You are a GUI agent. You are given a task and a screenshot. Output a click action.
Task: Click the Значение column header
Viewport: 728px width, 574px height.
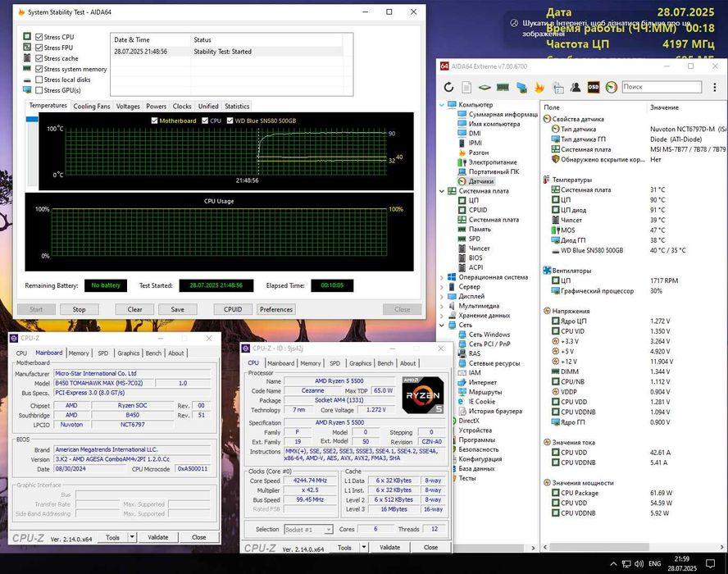point(664,107)
